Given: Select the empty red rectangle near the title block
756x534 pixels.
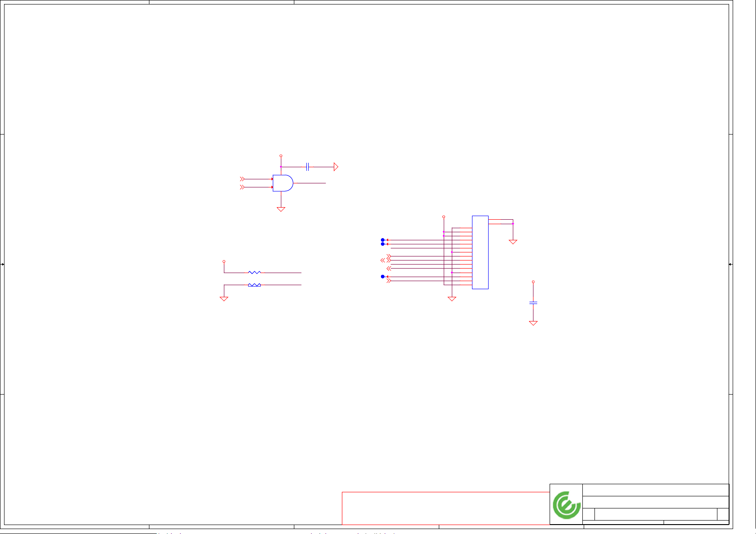Looking at the screenshot, I should 446,508.
